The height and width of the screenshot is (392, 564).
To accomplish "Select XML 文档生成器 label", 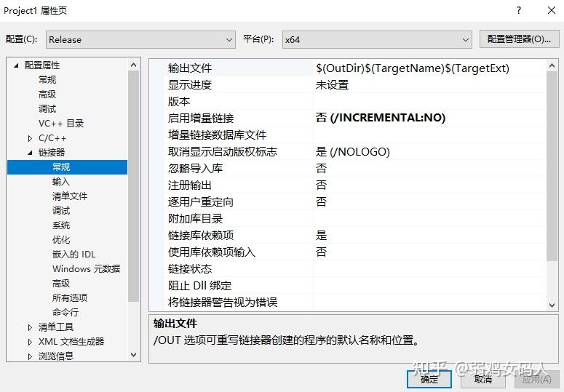I will (x=71, y=341).
